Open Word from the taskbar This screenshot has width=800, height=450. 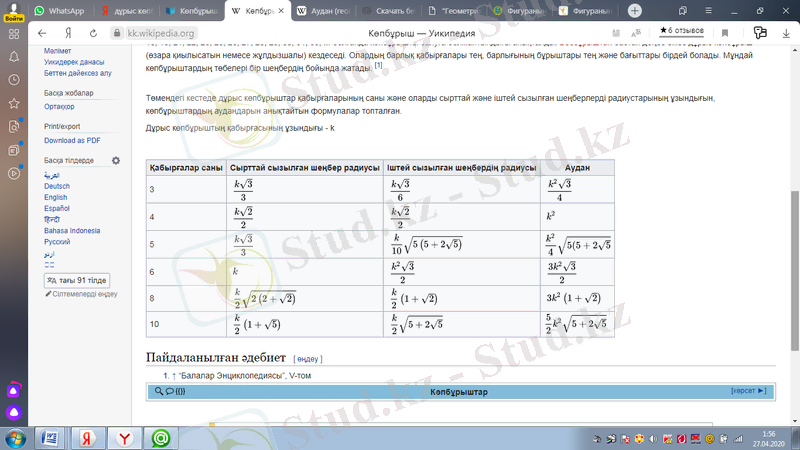pyautogui.click(x=49, y=438)
